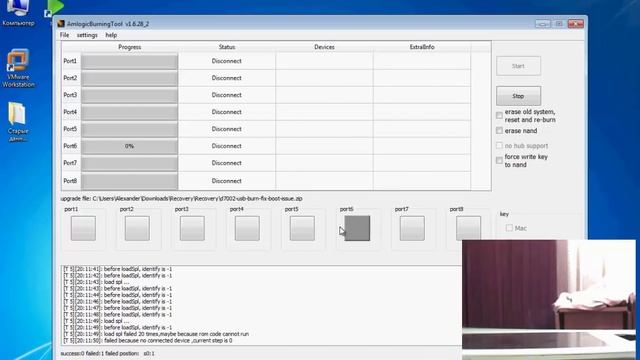Open the Старые данные folder icon
Viewport: 640px width, 360px height.
(x=18, y=122)
